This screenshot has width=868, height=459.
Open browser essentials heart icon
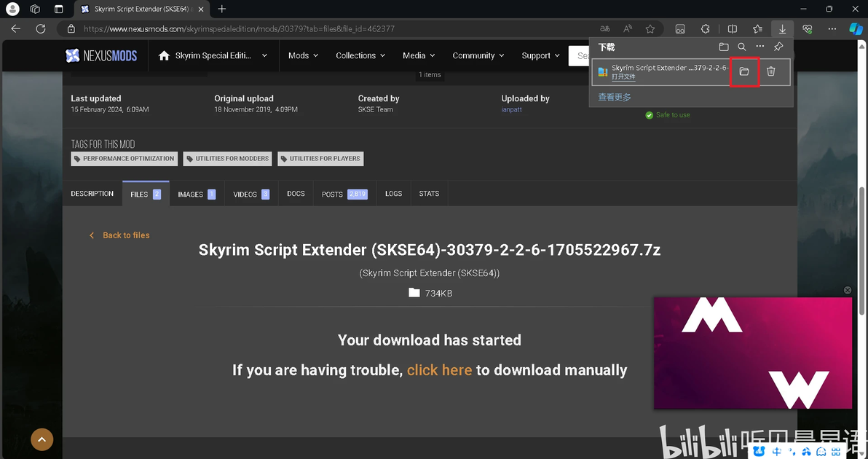pos(808,29)
